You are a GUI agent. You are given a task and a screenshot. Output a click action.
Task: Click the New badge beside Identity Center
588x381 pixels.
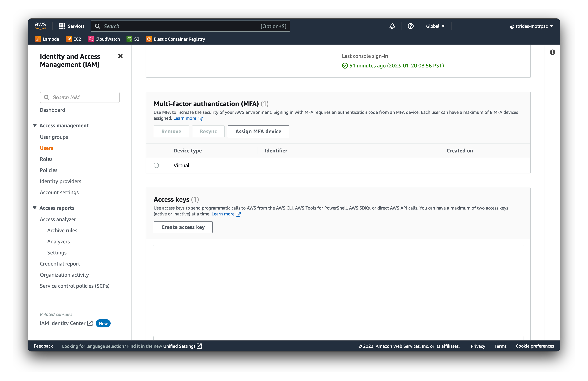click(103, 323)
